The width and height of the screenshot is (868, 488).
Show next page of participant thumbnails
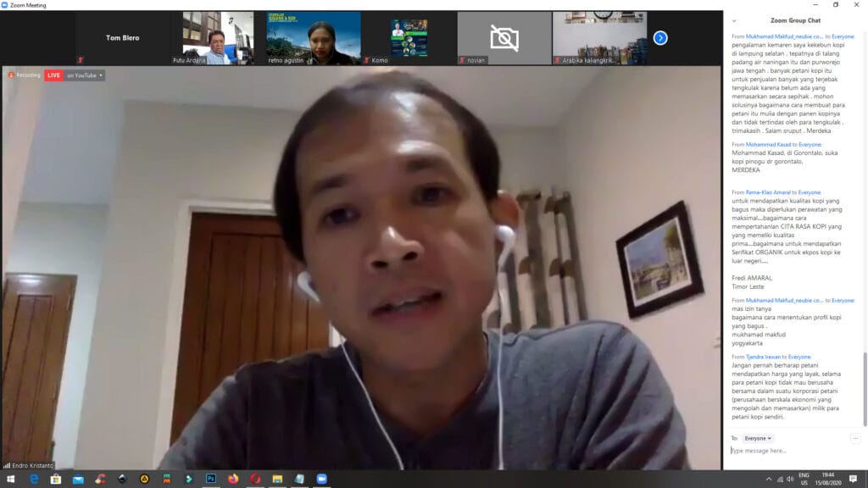(659, 37)
